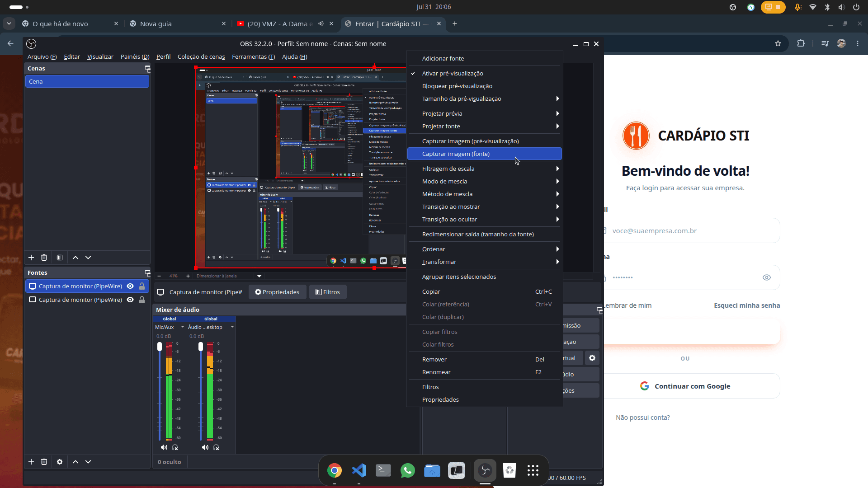The image size is (868, 488).
Task: Undock the Fontes panel with its float icon
Action: 147,273
